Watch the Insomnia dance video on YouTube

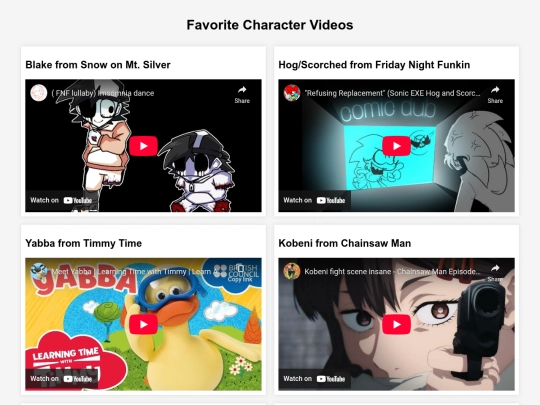pos(61,200)
